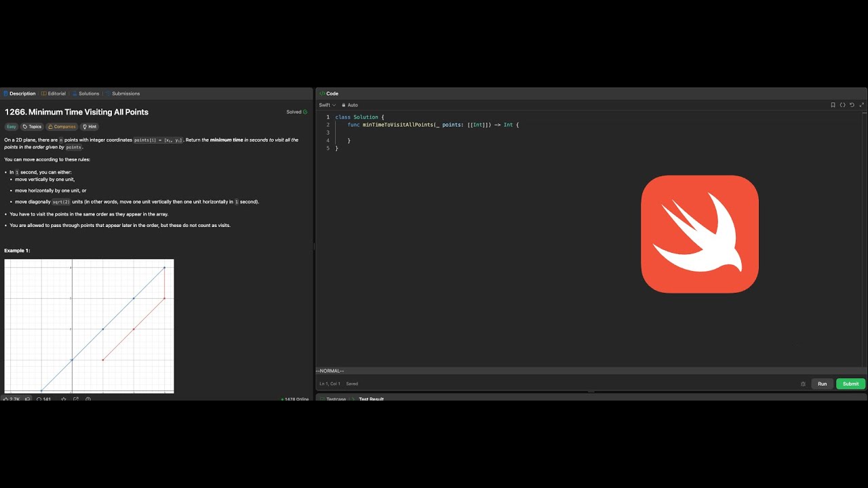View the Submissions tab
Screen dimensions: 868x488
123,94
